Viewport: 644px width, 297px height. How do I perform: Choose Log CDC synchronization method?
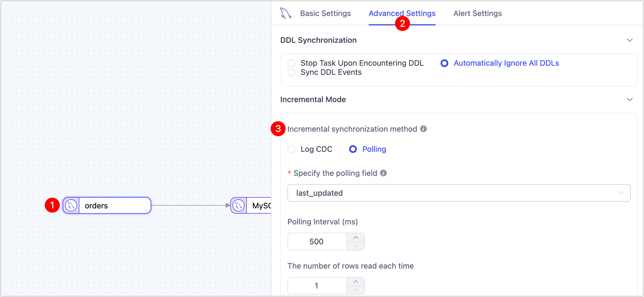point(291,149)
